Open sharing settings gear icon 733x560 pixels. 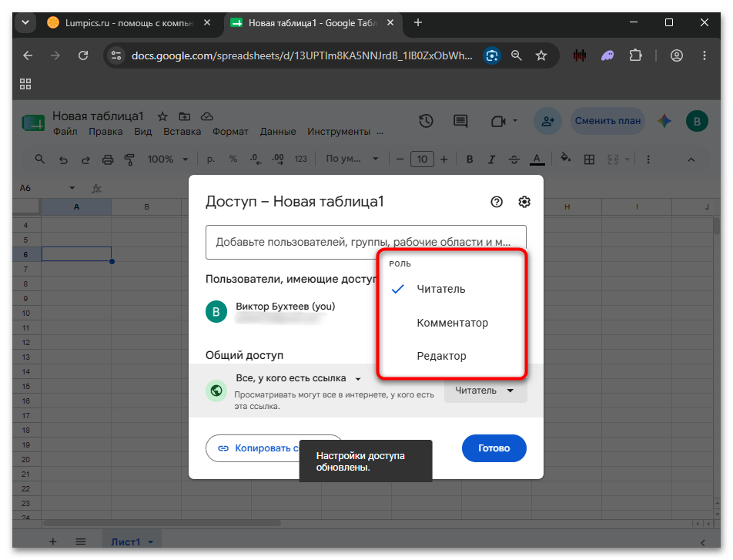(524, 202)
